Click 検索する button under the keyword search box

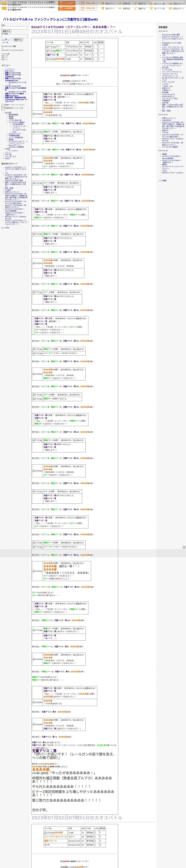(6, 31)
